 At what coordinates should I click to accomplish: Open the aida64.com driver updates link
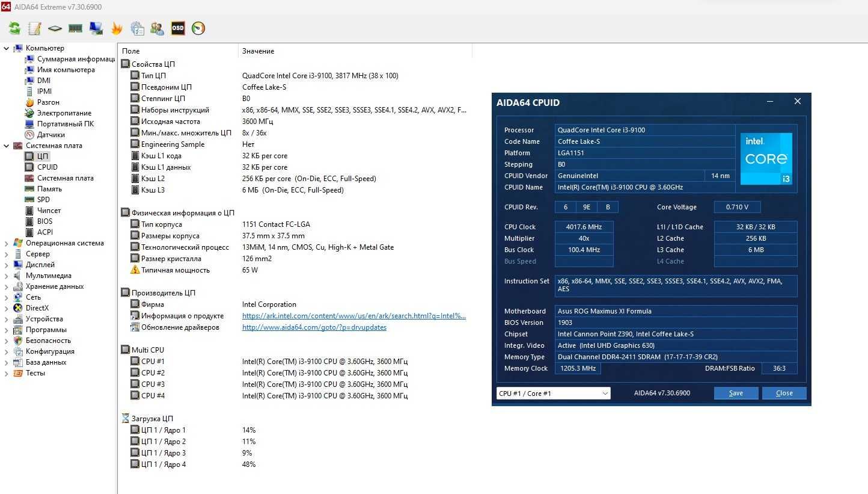click(314, 327)
